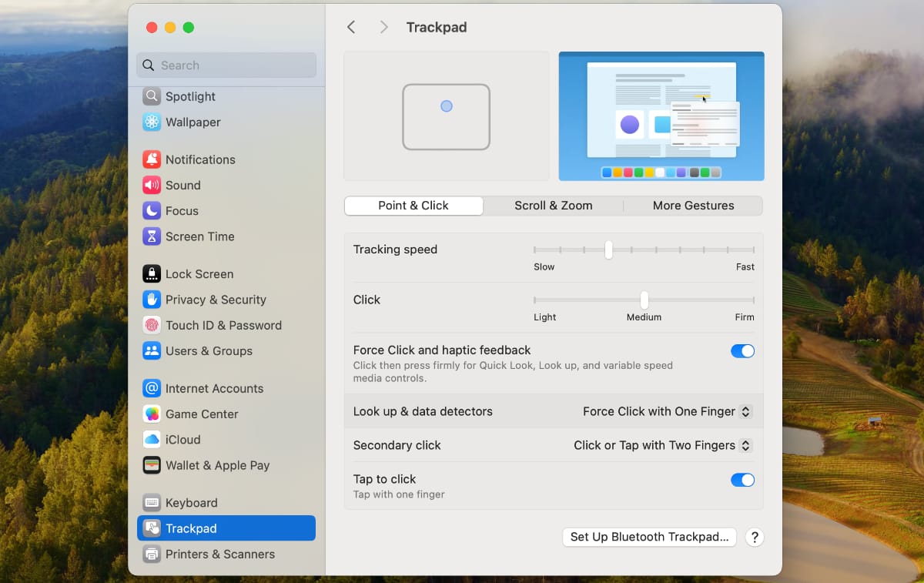
Task: Click the Search field in the sidebar
Action: [226, 65]
